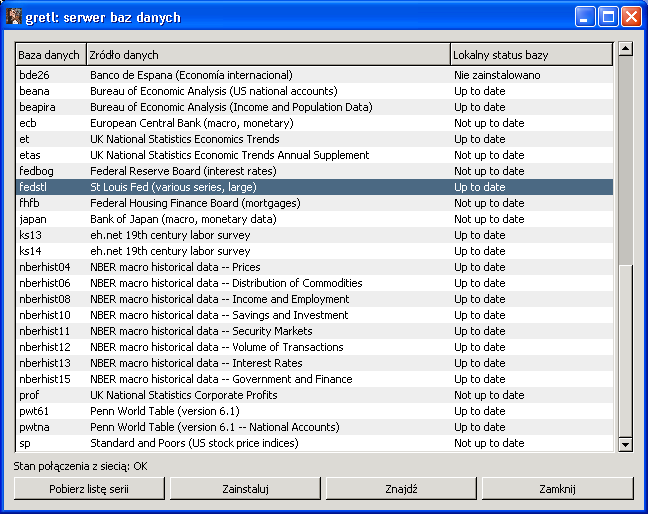Select the fhfb database row
The width and height of the screenshot is (648, 514).
314,203
